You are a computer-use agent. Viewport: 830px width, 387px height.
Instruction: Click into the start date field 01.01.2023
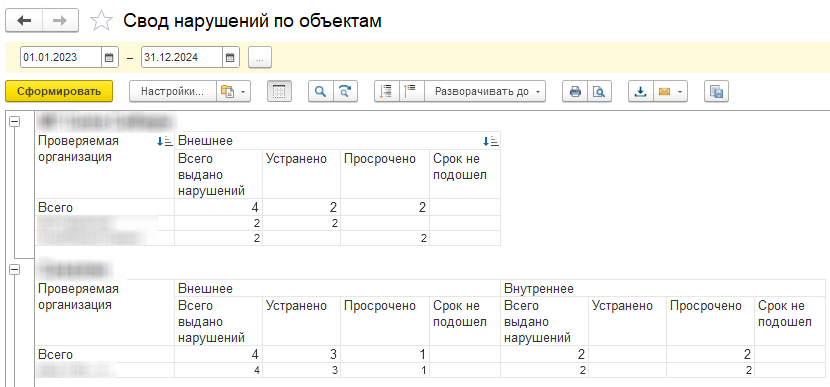pyautogui.click(x=61, y=58)
